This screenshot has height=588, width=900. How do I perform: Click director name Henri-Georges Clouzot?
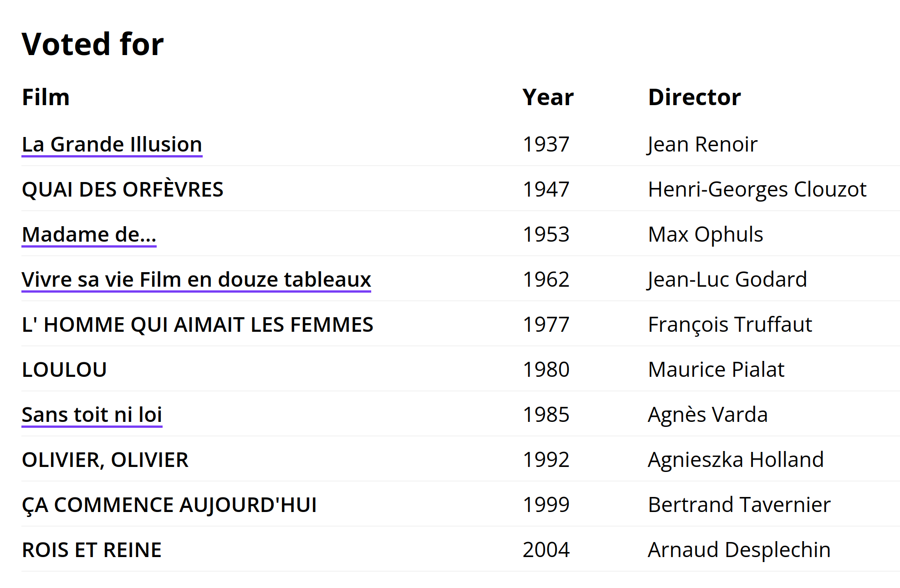point(757,189)
